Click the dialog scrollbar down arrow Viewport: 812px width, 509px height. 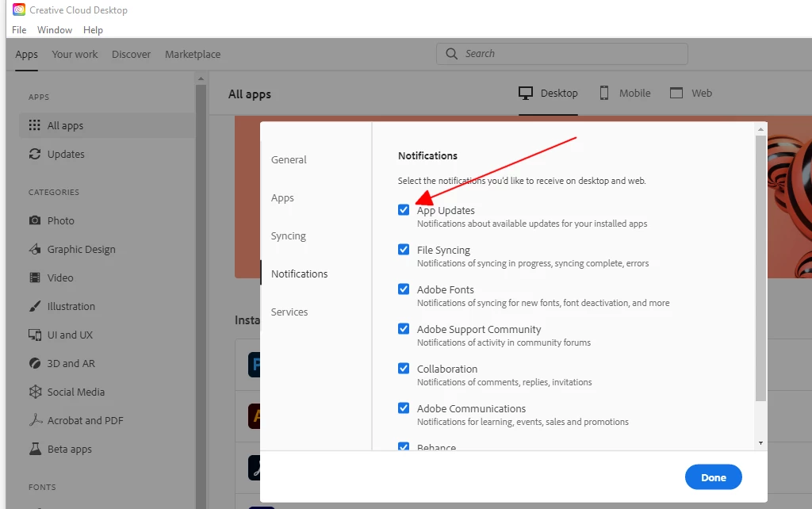(760, 442)
